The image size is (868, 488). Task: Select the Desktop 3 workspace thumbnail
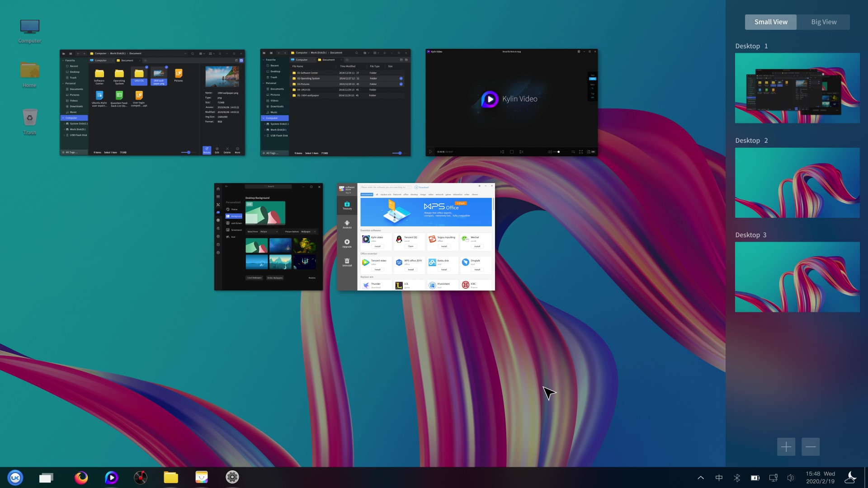pyautogui.click(x=797, y=277)
